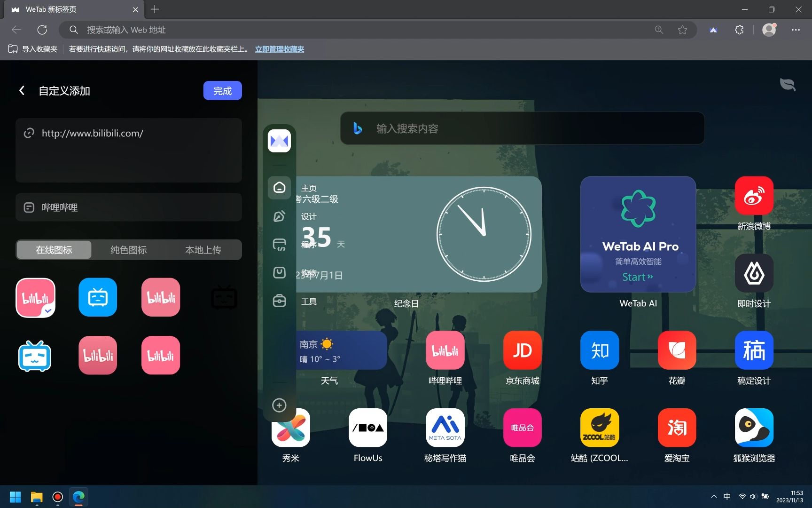
Task: Click the 完成 button
Action: tap(222, 91)
